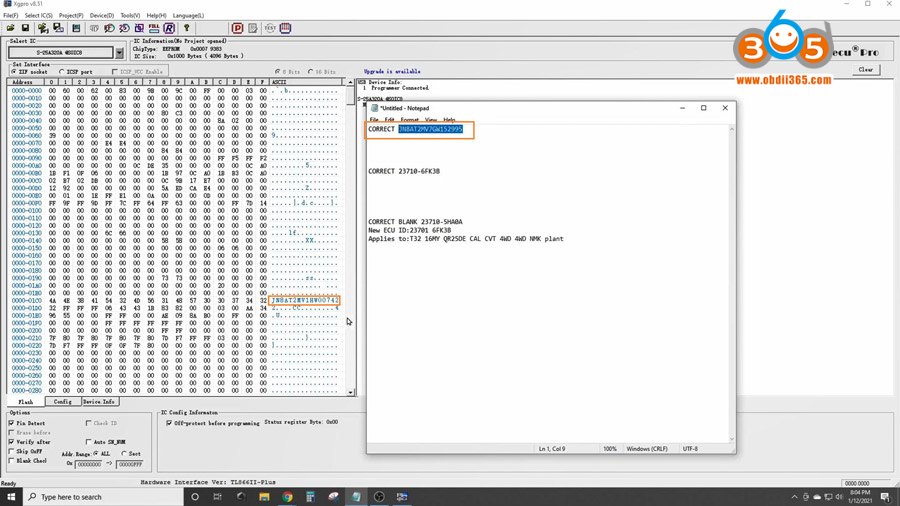Click hex view scrollbar down arrow
The height and width of the screenshot is (506, 900).
351,392
